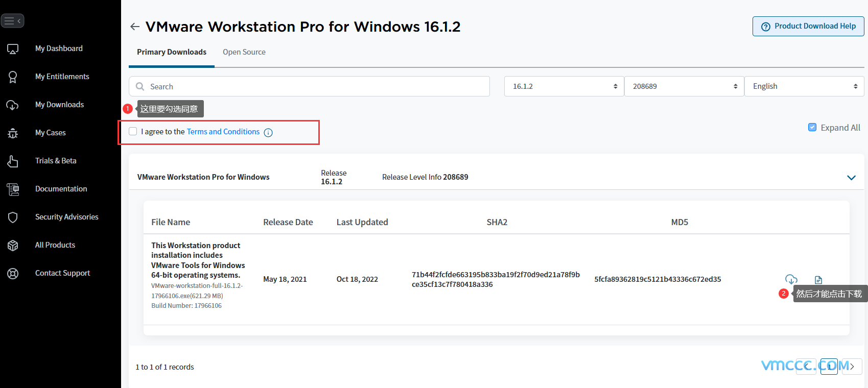Click the May 18, 2021 release date
Image resolution: width=868 pixels, height=388 pixels.
point(285,279)
